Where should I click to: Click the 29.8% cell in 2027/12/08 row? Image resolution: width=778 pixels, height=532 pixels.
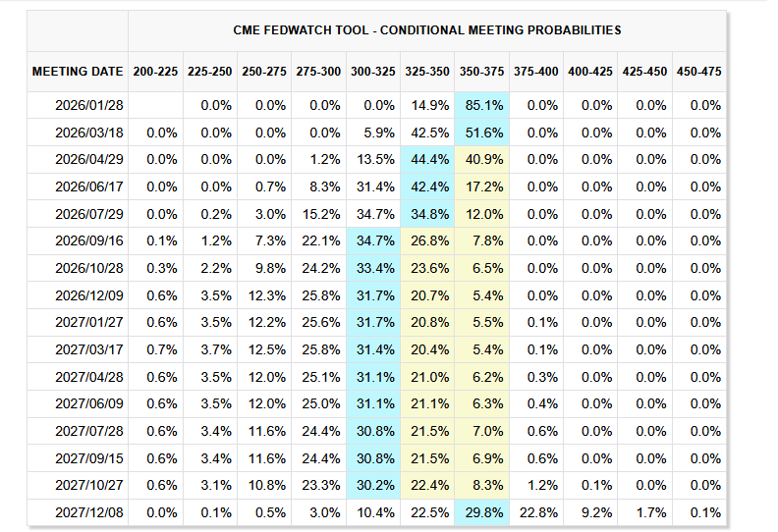point(482,512)
